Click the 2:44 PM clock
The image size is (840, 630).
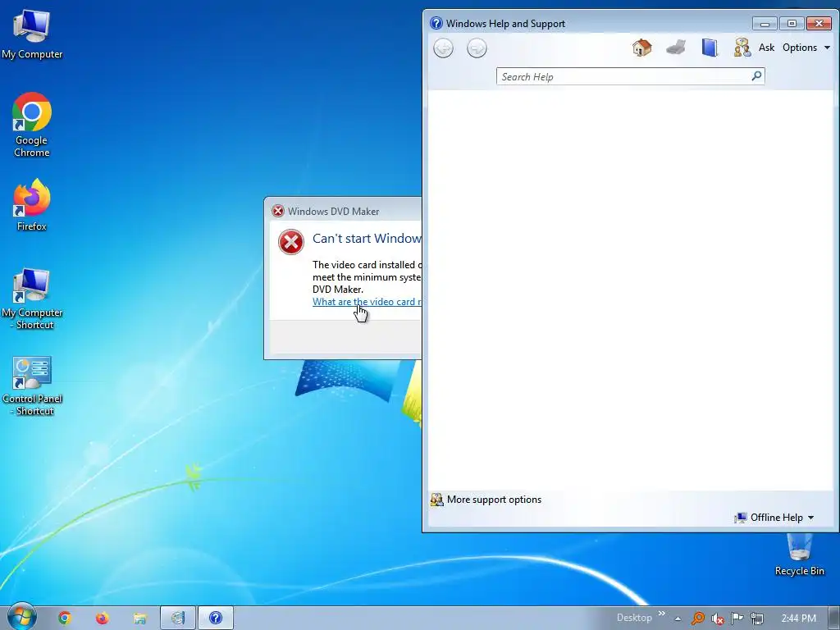click(798, 619)
